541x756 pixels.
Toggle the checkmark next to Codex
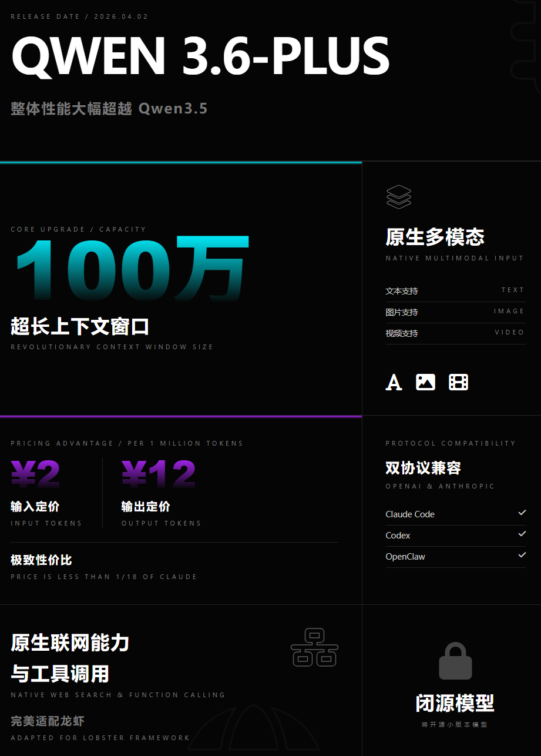click(x=522, y=534)
